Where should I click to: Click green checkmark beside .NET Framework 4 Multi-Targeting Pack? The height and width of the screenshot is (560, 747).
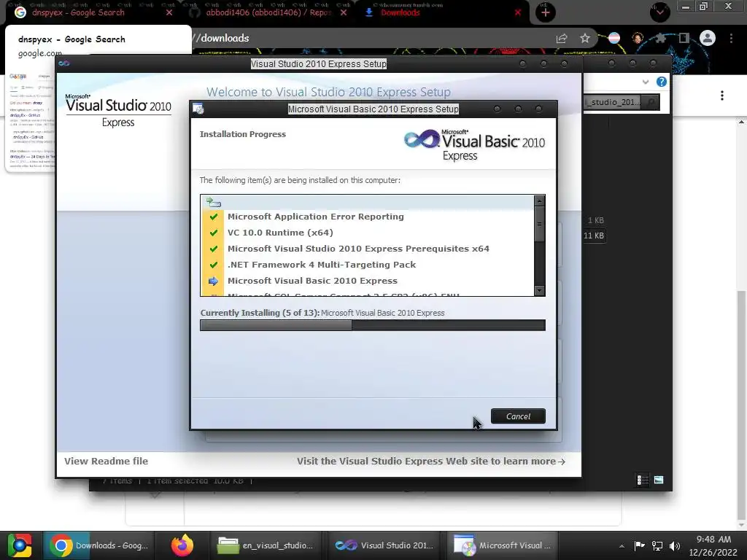[x=214, y=265]
